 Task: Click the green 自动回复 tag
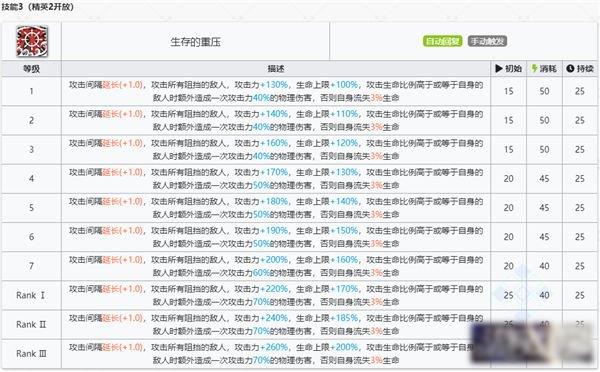[443, 41]
